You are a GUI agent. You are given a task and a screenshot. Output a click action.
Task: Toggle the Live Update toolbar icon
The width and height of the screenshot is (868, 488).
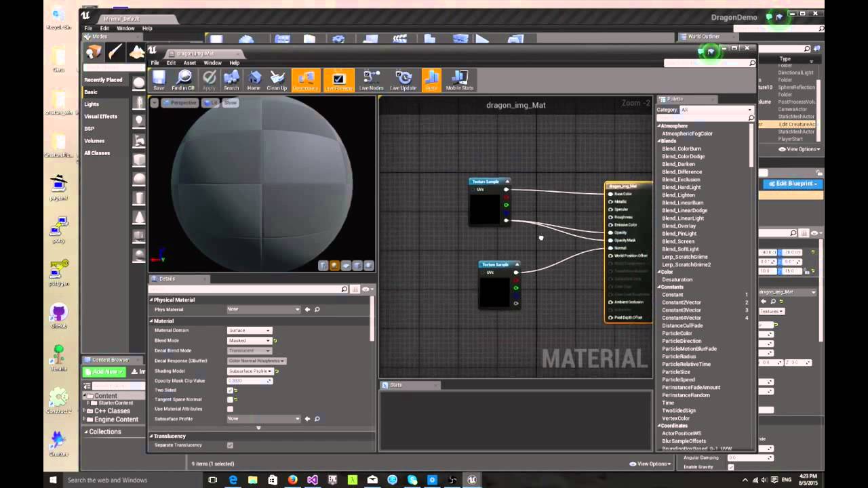[x=403, y=80]
